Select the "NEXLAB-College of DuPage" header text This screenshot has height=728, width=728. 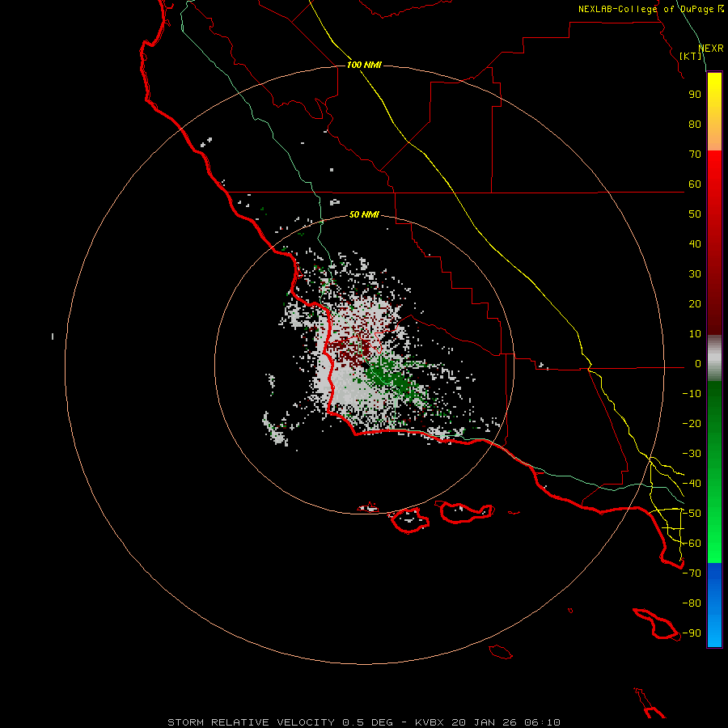point(647,9)
